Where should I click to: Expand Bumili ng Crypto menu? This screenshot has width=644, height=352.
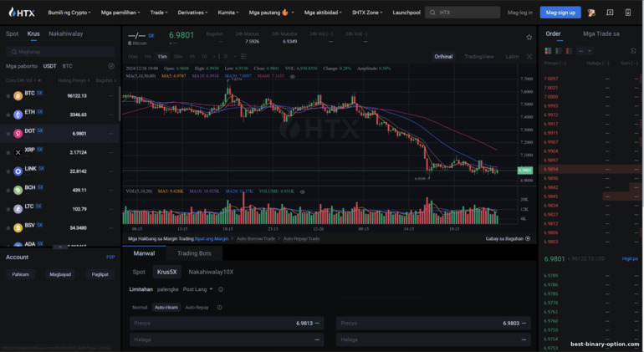[69, 13]
